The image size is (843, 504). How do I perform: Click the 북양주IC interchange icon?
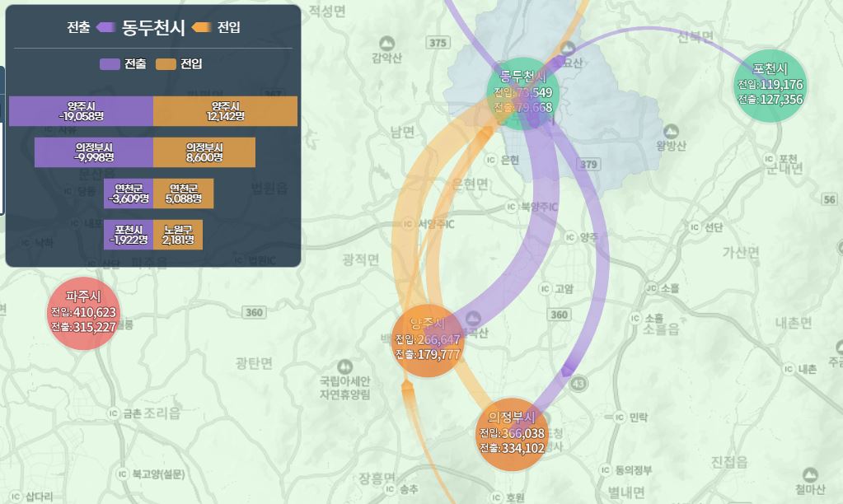point(512,207)
